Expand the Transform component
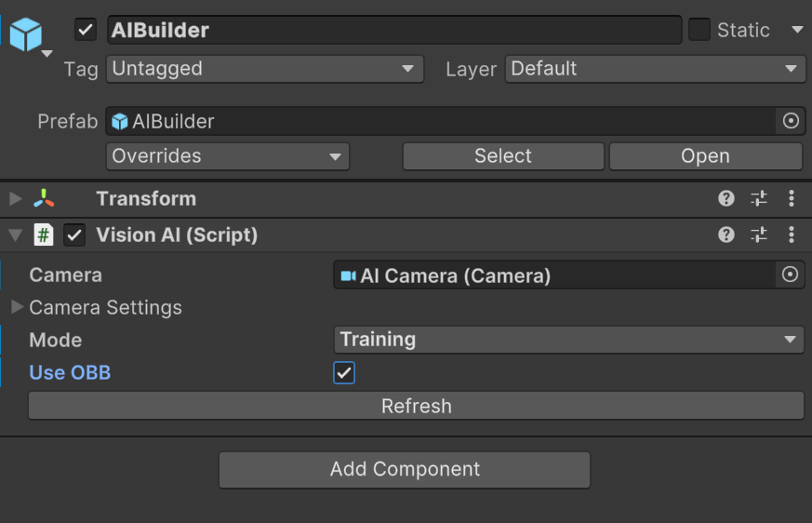 coord(15,198)
